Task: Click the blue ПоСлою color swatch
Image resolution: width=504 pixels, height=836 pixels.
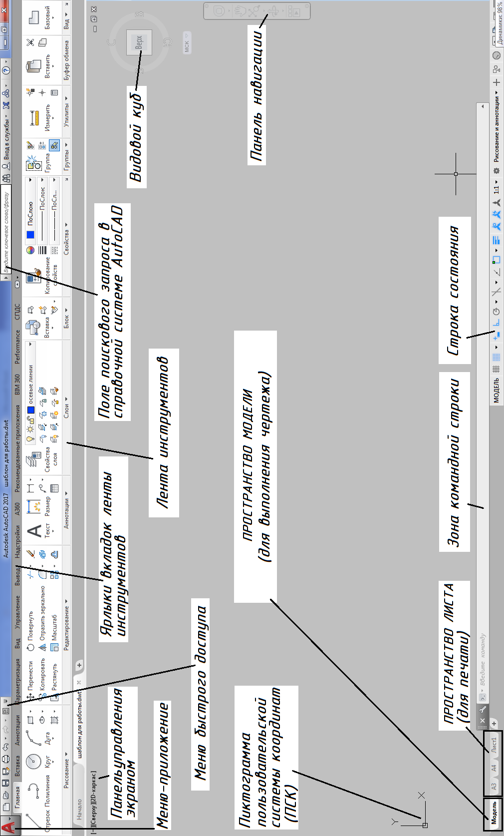Action: pos(30,235)
